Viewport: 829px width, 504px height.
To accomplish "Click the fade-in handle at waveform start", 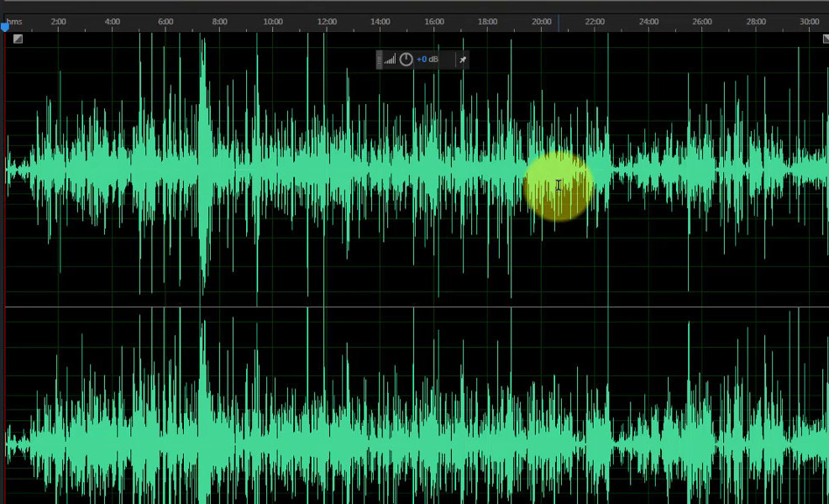I will [x=18, y=39].
